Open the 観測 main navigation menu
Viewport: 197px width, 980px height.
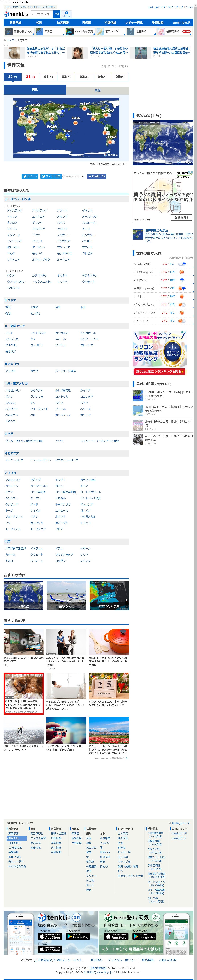[39, 23]
